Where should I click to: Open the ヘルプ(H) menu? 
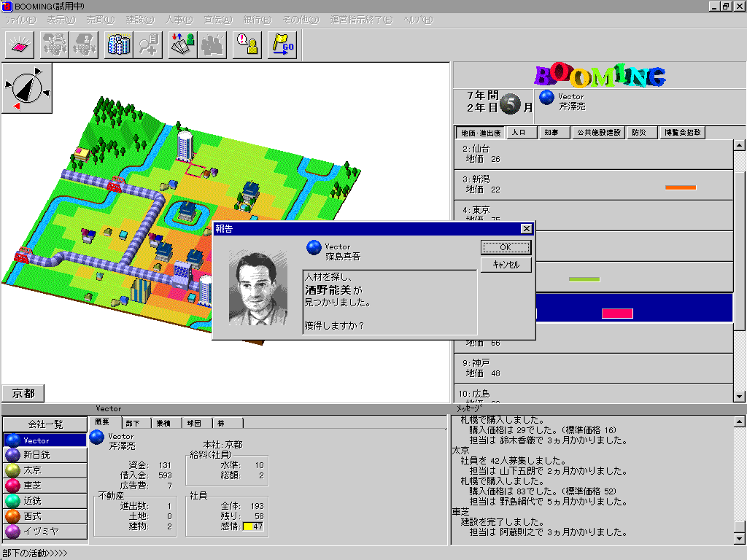pyautogui.click(x=418, y=20)
